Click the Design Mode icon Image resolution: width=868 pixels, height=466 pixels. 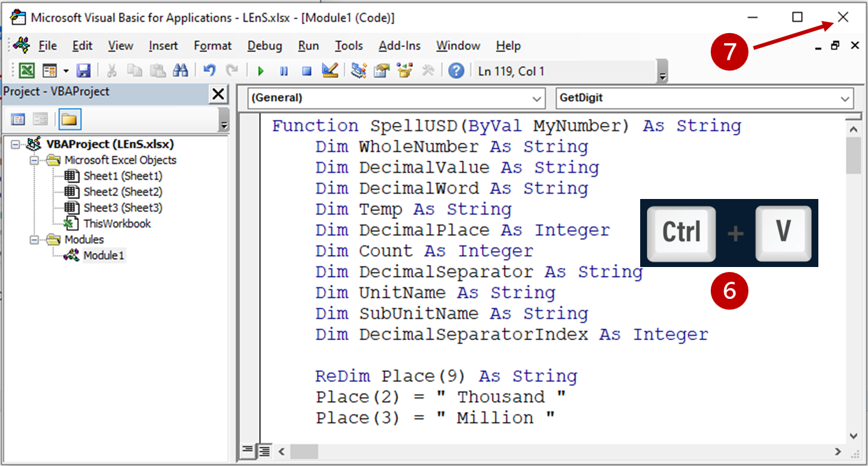(x=329, y=70)
